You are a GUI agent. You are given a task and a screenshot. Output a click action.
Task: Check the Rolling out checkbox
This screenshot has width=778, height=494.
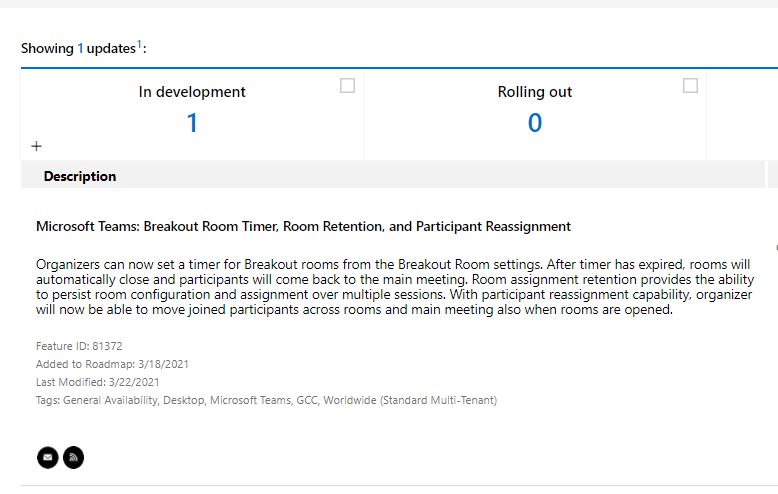(x=690, y=85)
